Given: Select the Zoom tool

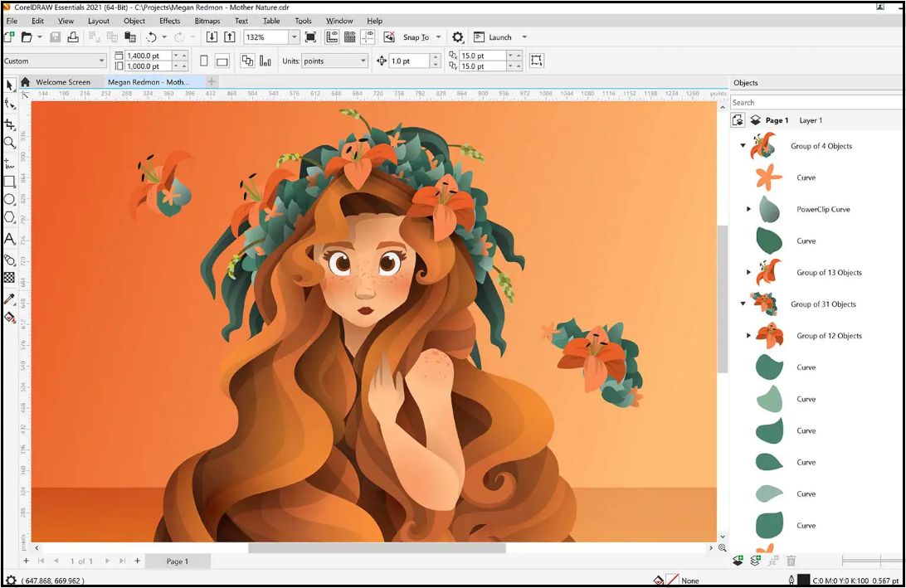Looking at the screenshot, I should coord(9,143).
